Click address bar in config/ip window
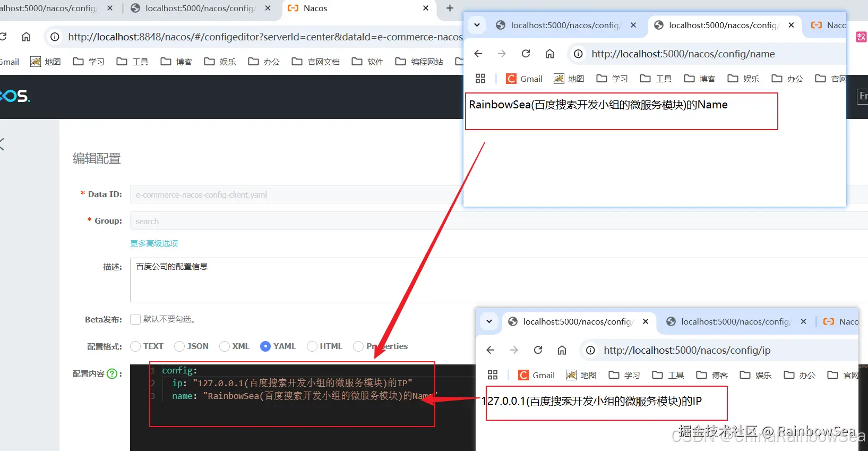868x451 pixels. [720, 350]
